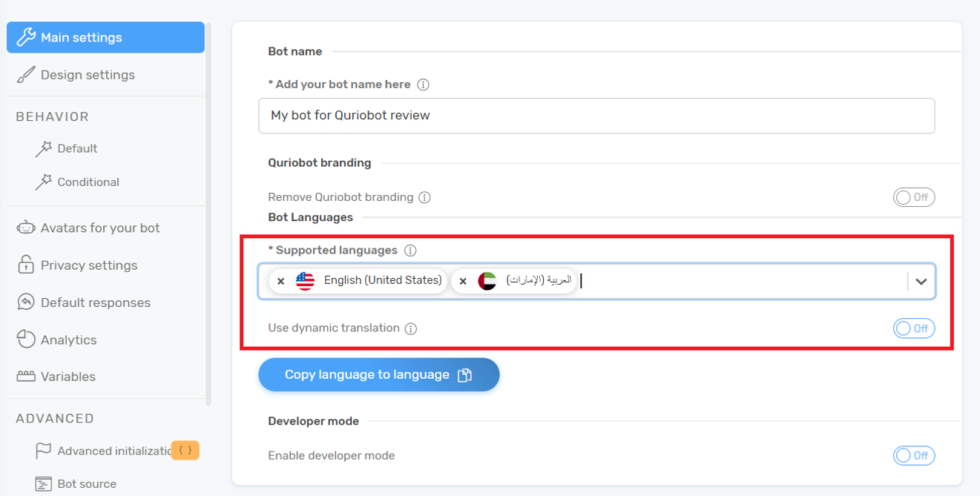Select Default behavior item
This screenshot has height=496, width=980.
tap(77, 148)
